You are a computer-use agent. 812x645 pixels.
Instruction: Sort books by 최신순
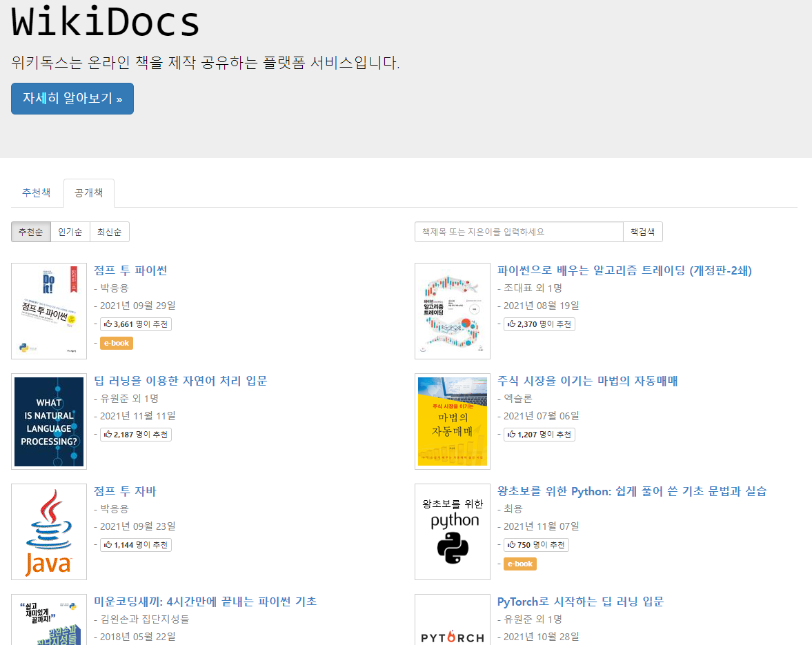[x=109, y=232]
